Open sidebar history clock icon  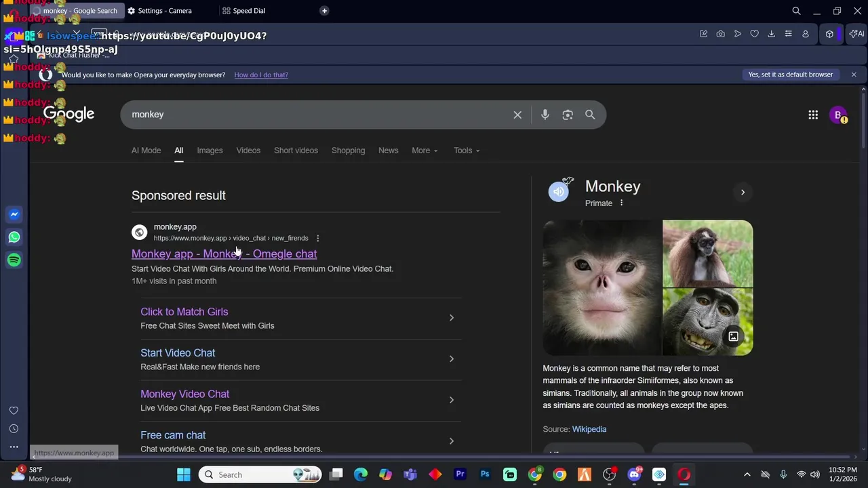tap(14, 429)
